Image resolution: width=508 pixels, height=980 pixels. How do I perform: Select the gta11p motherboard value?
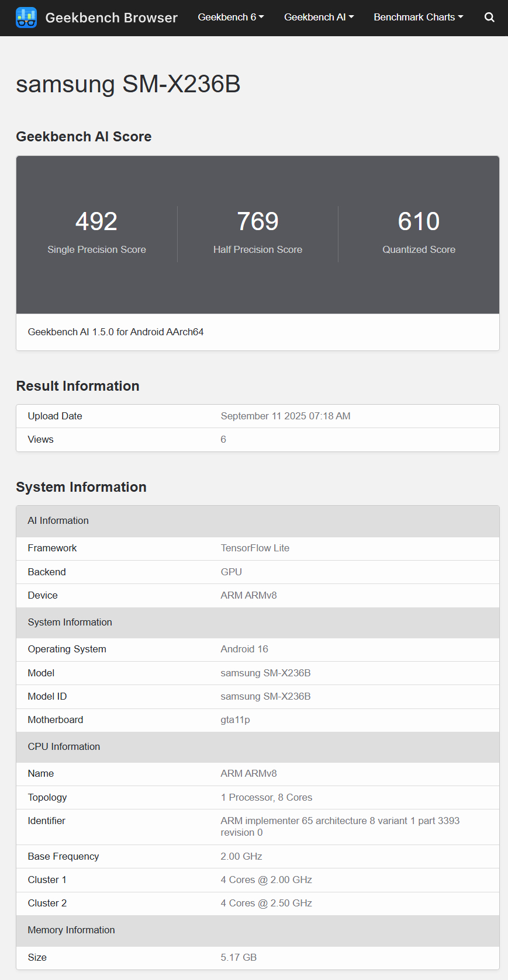coord(235,720)
